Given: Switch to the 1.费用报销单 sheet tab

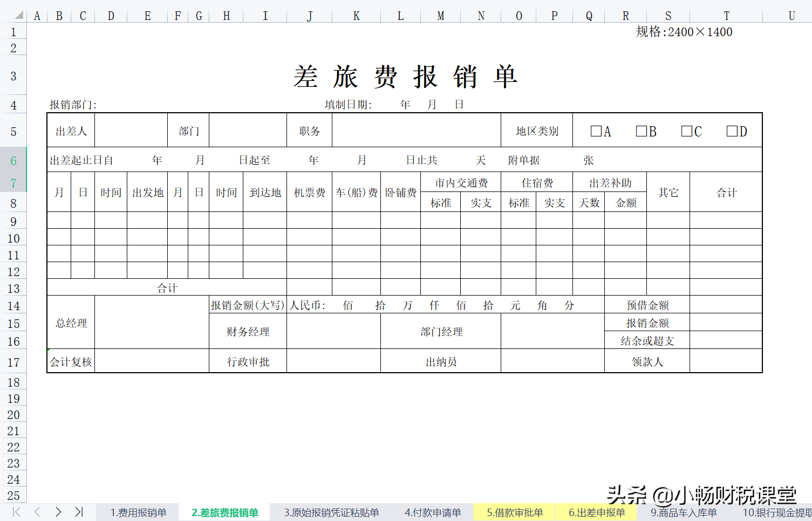Looking at the screenshot, I should click(138, 512).
